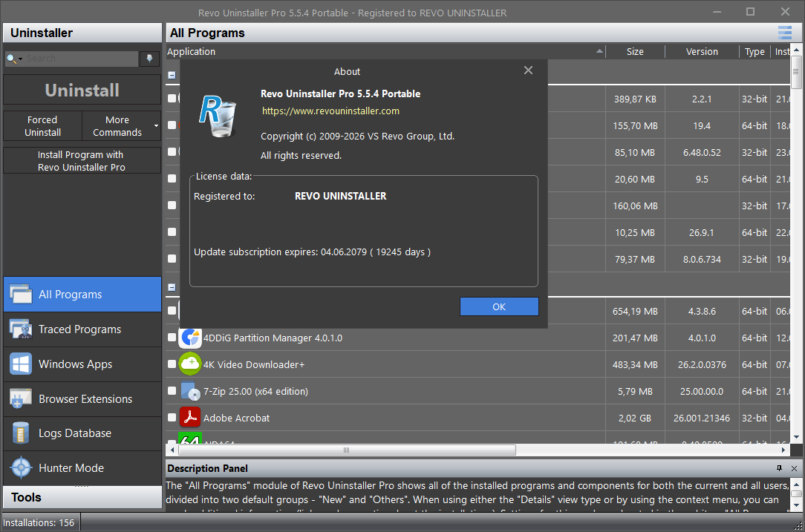Click OK in the About dialog
805x532 pixels.
click(x=499, y=306)
